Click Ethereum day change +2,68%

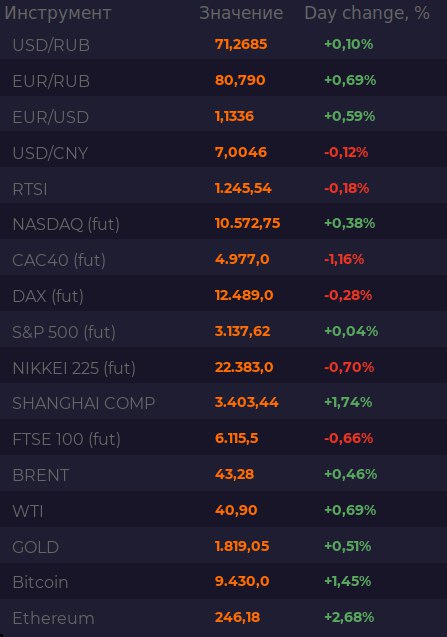point(349,618)
